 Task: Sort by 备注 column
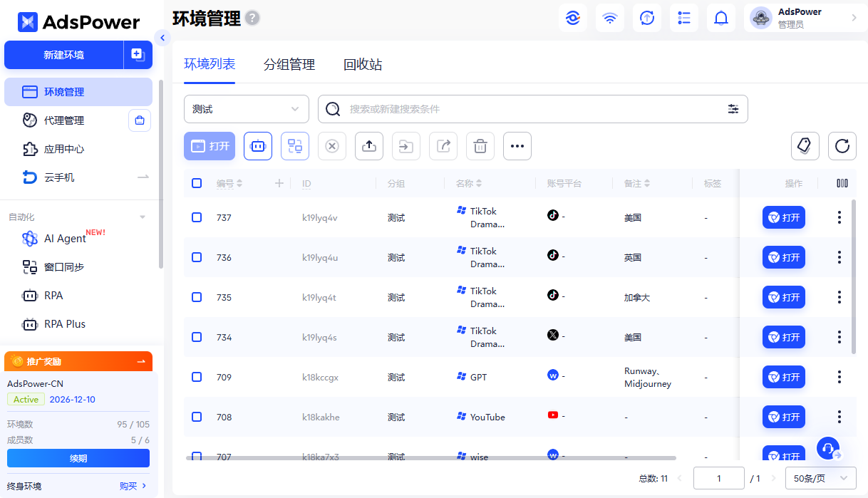pos(647,183)
